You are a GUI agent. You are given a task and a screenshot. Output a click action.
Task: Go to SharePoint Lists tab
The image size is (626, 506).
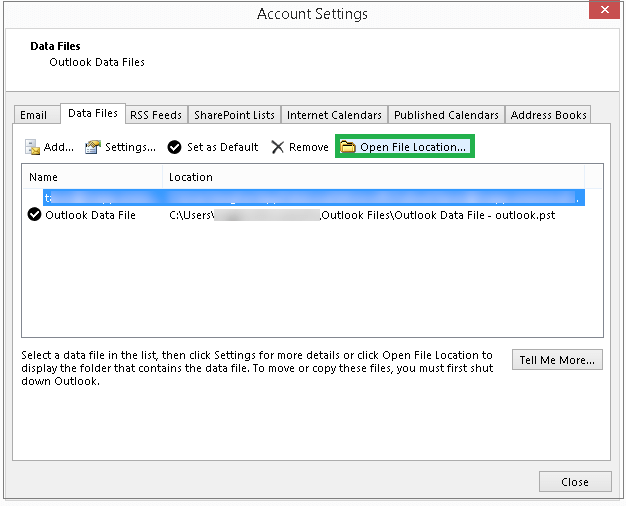click(234, 115)
